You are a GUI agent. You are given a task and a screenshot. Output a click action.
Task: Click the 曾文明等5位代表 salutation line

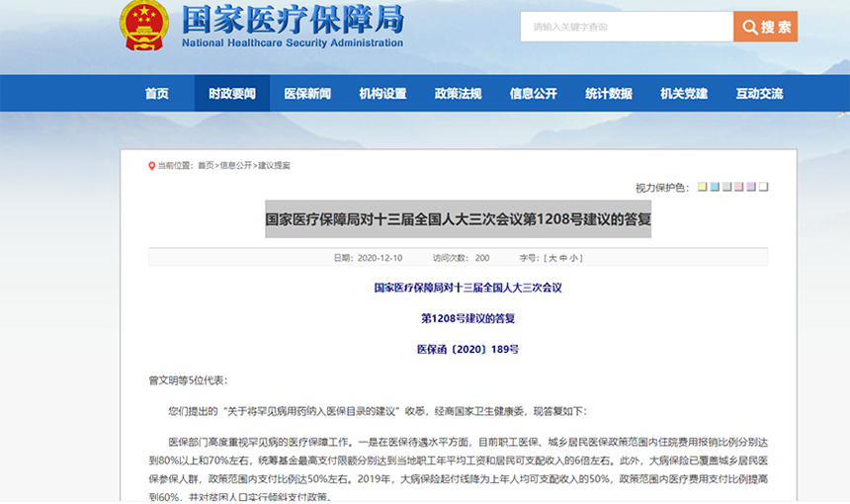click(188, 381)
